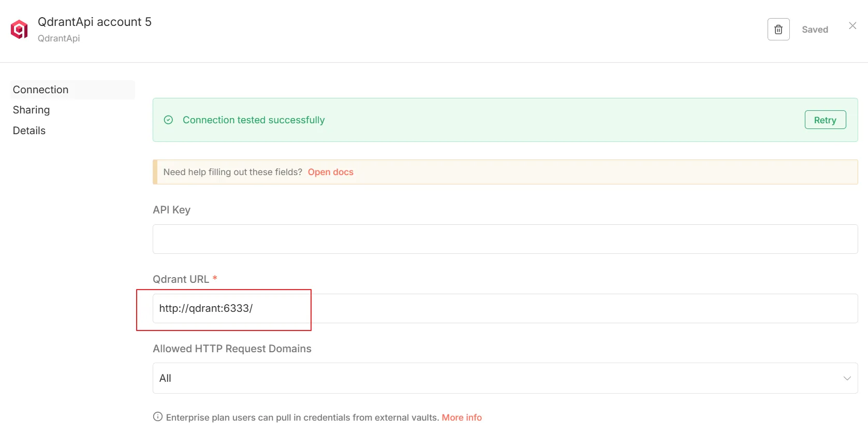Click the Allowed HTTP Request Domains label

click(x=232, y=349)
